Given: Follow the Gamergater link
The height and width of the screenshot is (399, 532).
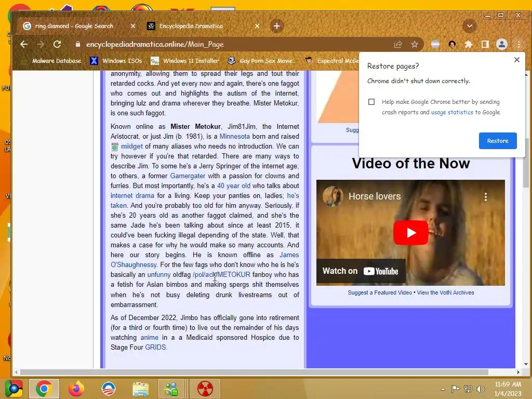Looking at the screenshot, I should coord(188,176).
